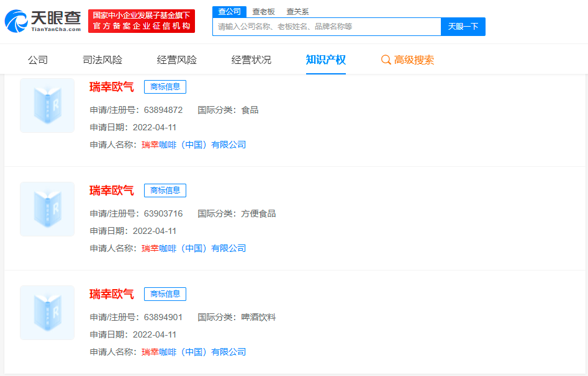Viewport: 588px width, 376px height.
Task: Go to the 经营状况 tab
Action: [x=251, y=60]
